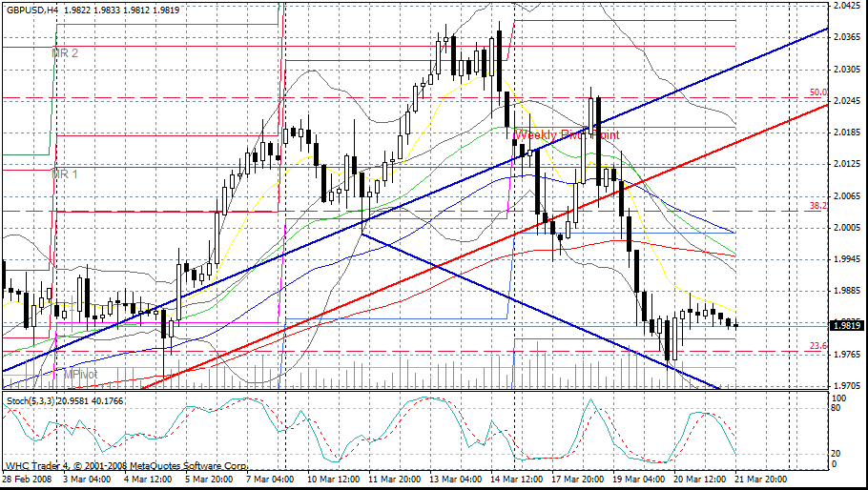Select the MPivot label near chart bottom
The height and width of the screenshot is (490, 868).
[x=82, y=376]
